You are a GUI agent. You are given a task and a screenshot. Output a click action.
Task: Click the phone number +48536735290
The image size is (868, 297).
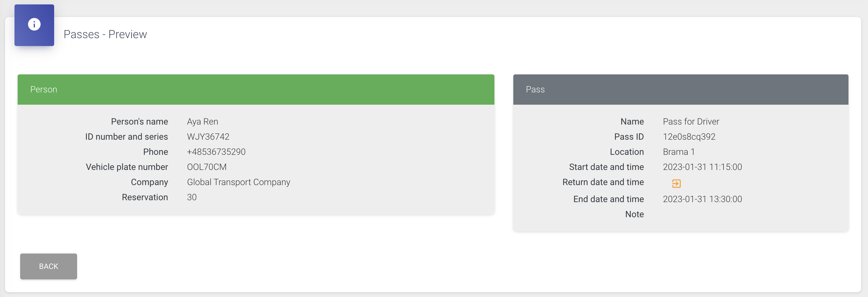[216, 152]
